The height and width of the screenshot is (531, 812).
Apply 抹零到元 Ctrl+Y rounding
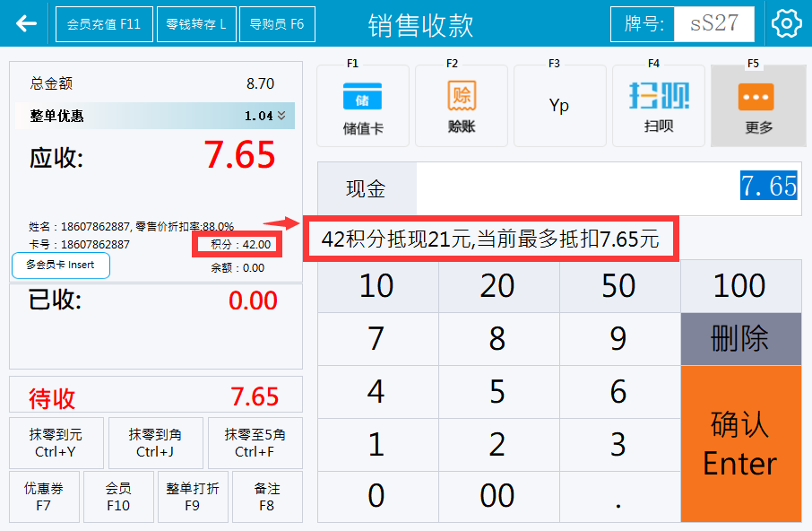56,443
